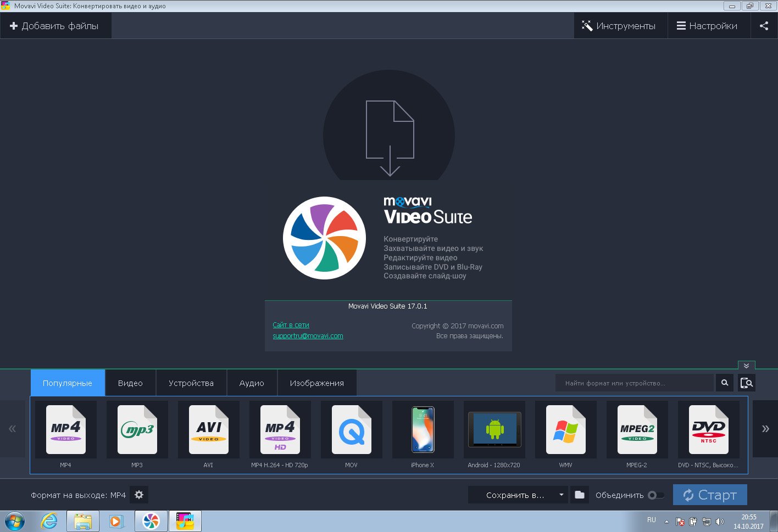The height and width of the screenshot is (532, 778).
Task: Open Windows Explorer from the taskbar
Action: tap(83, 521)
